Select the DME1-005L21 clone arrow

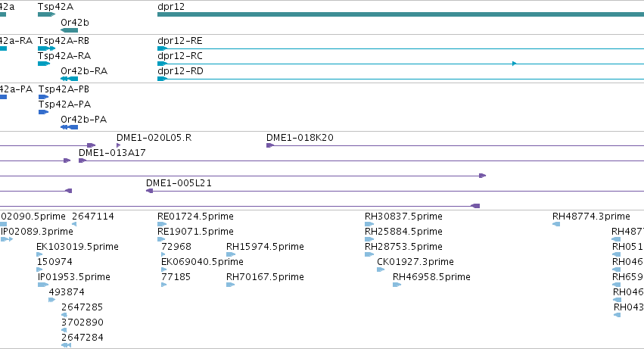point(149,191)
